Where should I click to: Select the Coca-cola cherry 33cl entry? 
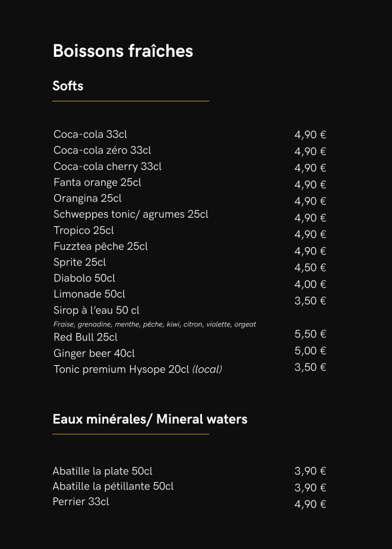(107, 166)
